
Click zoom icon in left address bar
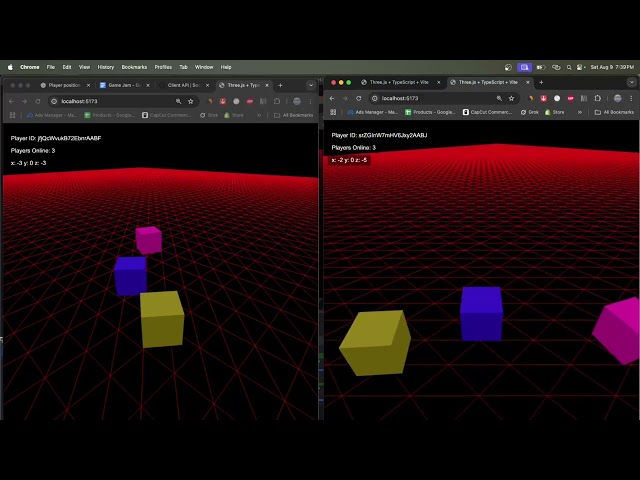click(x=178, y=101)
